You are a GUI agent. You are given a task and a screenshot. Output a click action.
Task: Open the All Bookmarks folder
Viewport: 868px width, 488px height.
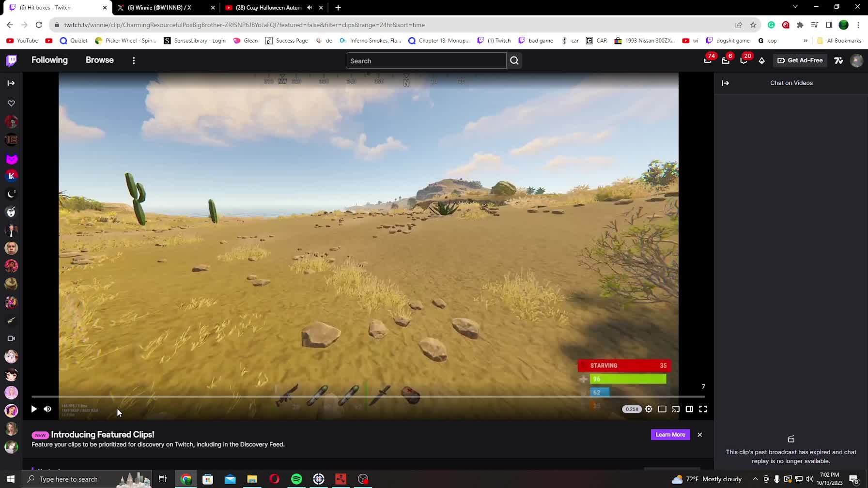[x=839, y=41]
